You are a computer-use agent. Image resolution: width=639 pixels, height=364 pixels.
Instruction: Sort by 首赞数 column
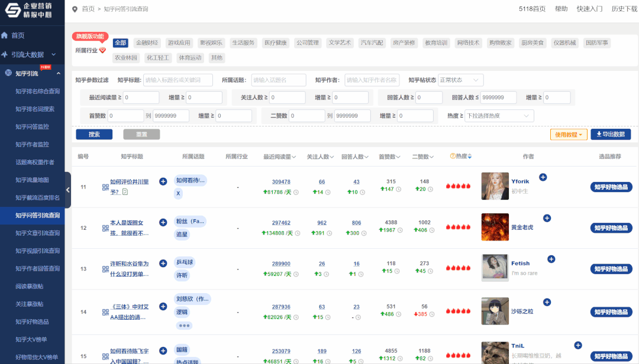click(x=389, y=157)
